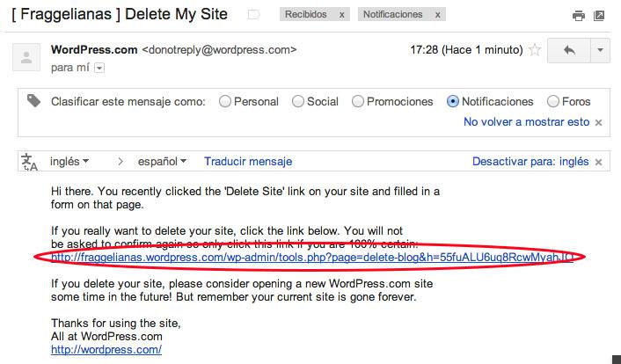Choose the Promociones radio option

point(358,101)
